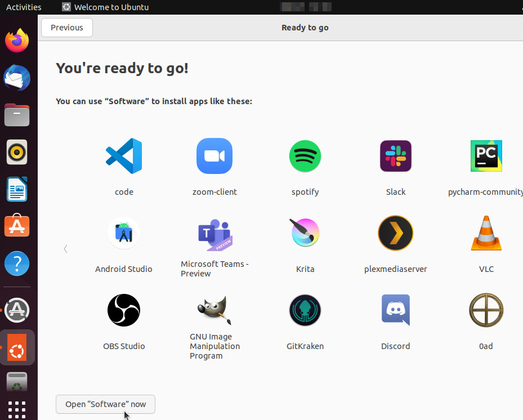The height and width of the screenshot is (420, 523).
Task: Click the "Ready to go" header title
Action: tap(305, 28)
